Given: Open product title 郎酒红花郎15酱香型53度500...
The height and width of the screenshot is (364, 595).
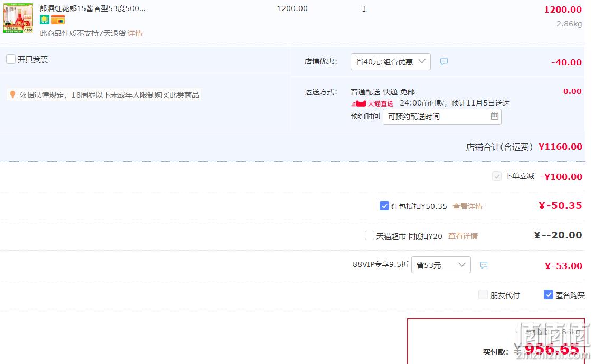Looking at the screenshot, I should (x=92, y=8).
